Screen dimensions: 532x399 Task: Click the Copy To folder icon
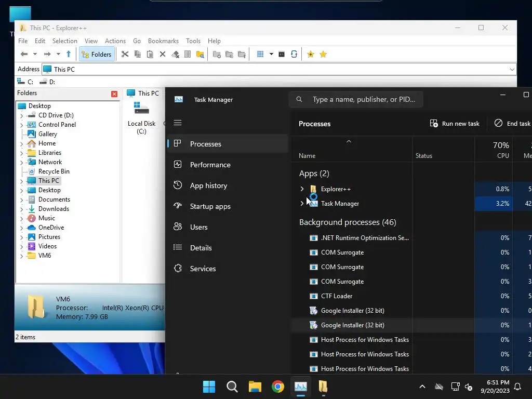(229, 54)
